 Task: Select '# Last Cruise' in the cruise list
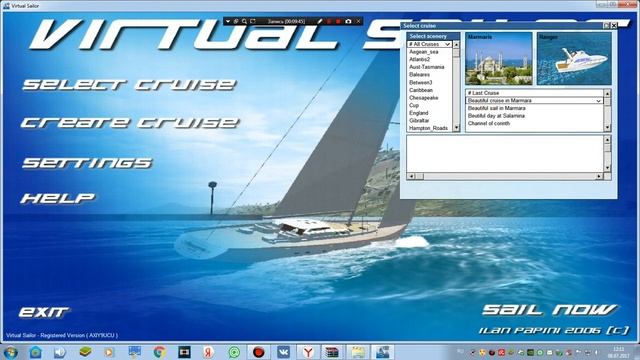[534, 93]
